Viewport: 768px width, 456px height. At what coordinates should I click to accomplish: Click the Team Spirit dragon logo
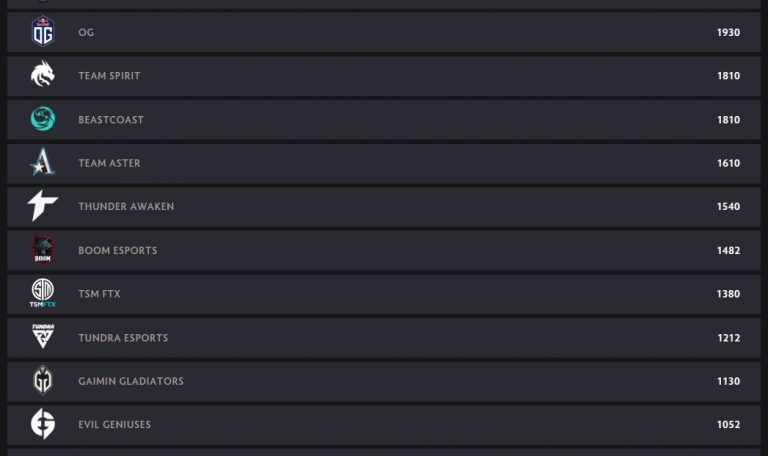(43, 76)
